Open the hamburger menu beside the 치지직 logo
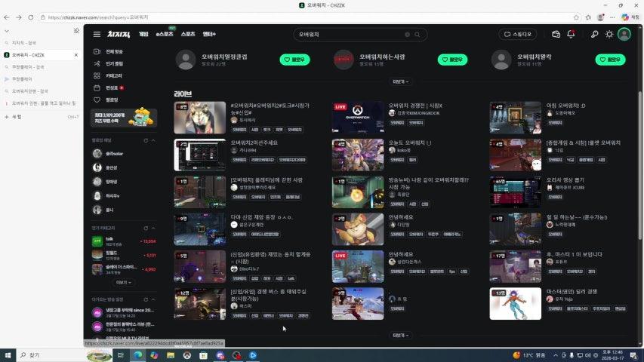 97,35
